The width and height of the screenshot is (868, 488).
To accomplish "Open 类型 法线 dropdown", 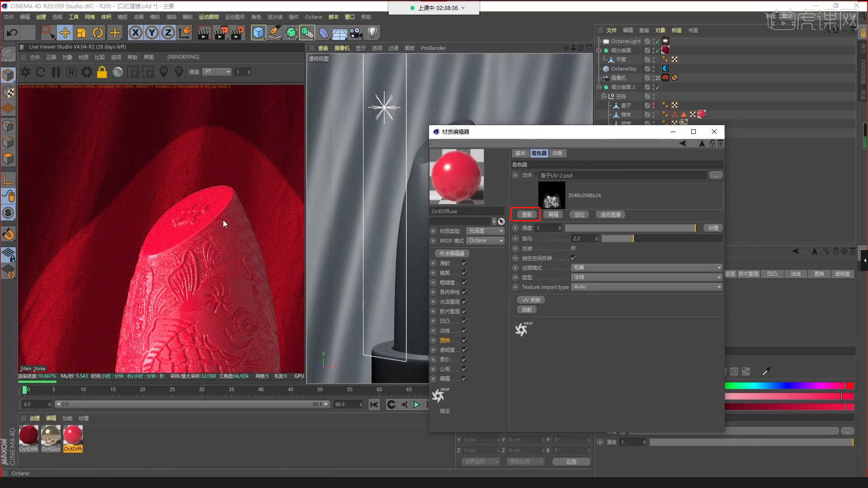I will tap(647, 277).
